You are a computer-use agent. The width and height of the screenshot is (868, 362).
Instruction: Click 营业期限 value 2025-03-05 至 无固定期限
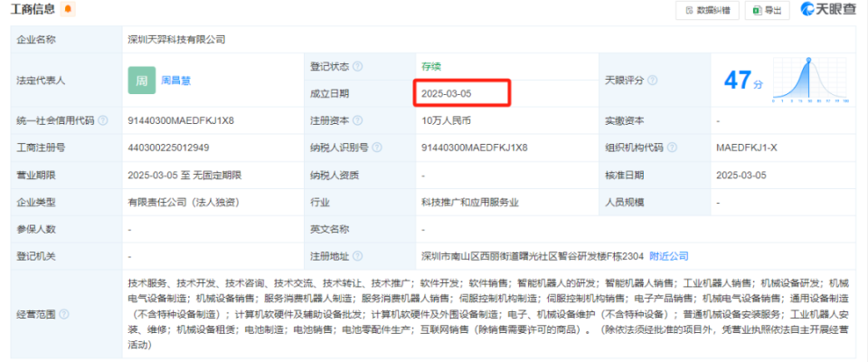point(184,175)
